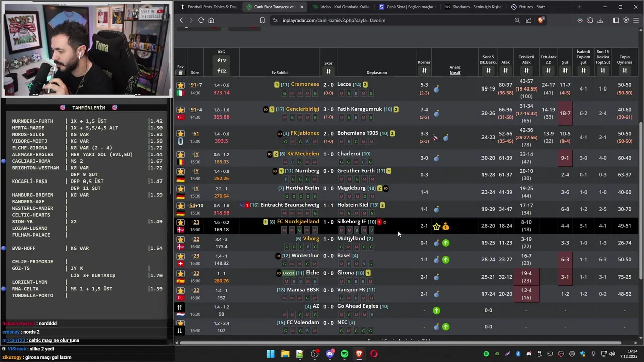Open Spotify from taskbar

(x=344, y=354)
